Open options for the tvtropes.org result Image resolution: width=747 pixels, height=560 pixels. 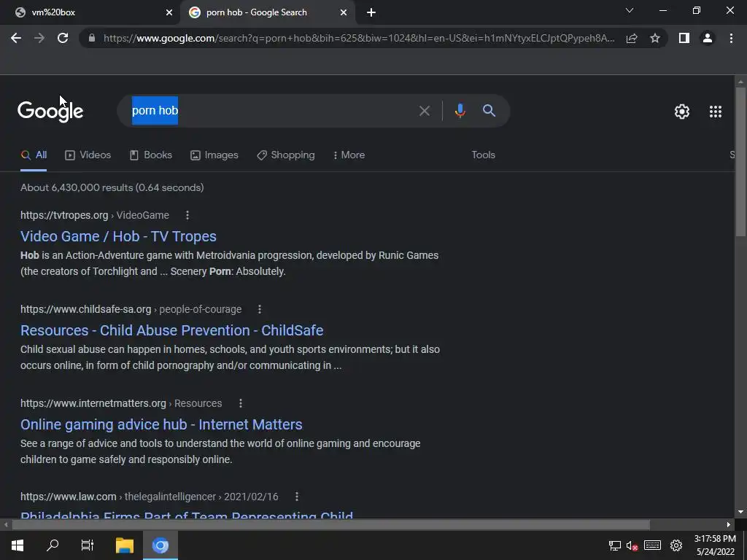click(187, 215)
